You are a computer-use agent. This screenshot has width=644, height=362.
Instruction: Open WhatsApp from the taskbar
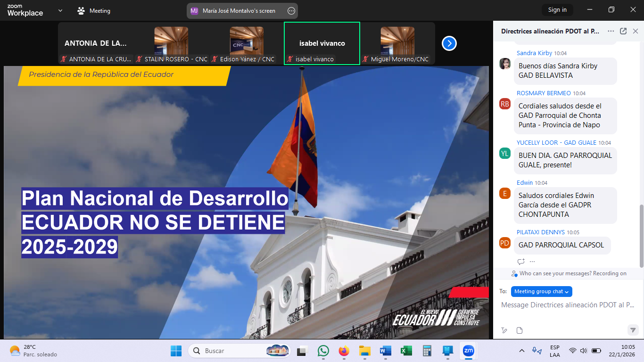coord(323,351)
